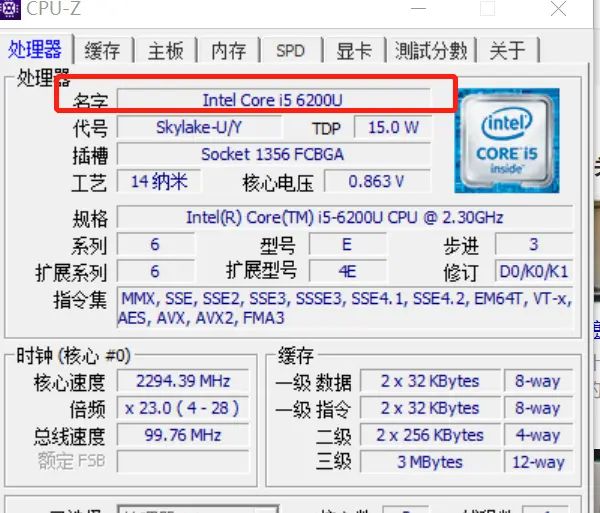Click the TDP value 15.0 W
The width and height of the screenshot is (600, 513).
pyautogui.click(x=393, y=127)
